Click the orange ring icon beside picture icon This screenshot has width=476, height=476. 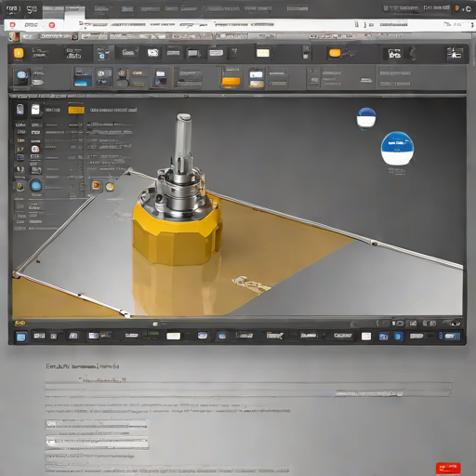coord(110,187)
